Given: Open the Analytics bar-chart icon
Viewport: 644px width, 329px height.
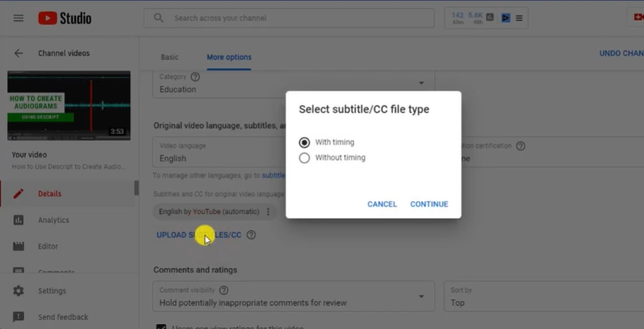Looking at the screenshot, I should tap(18, 220).
